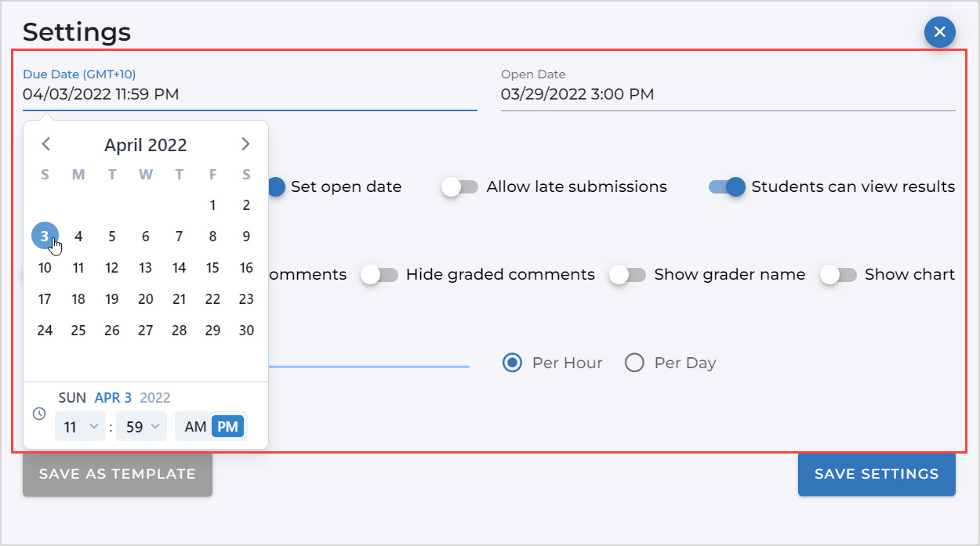Viewport: 980px width, 546px height.
Task: Disable Students can view results toggle
Action: (726, 187)
